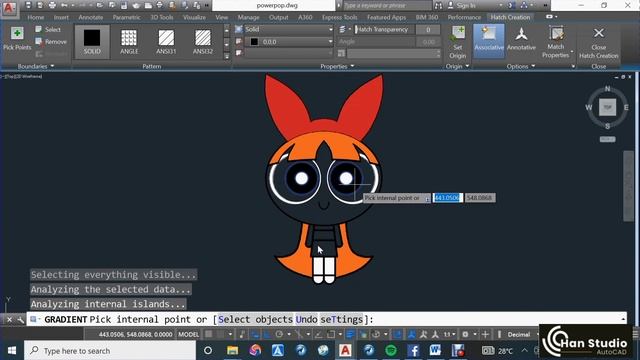Click the keyword search field
The height and width of the screenshot is (360, 640).
tap(387, 5)
